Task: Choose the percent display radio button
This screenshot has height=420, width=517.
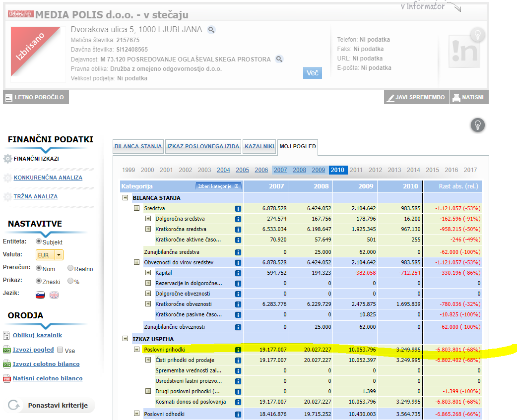Action: pyautogui.click(x=70, y=281)
